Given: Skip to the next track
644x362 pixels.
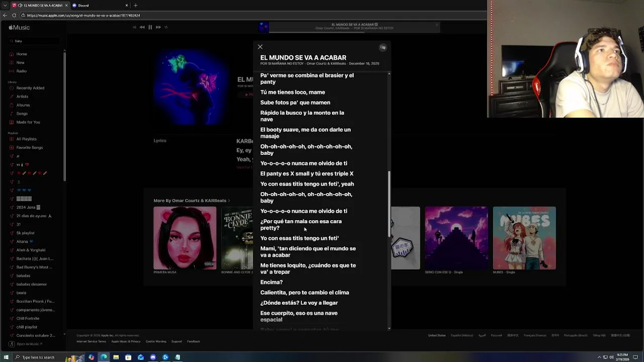Looking at the screenshot, I should tap(158, 27).
